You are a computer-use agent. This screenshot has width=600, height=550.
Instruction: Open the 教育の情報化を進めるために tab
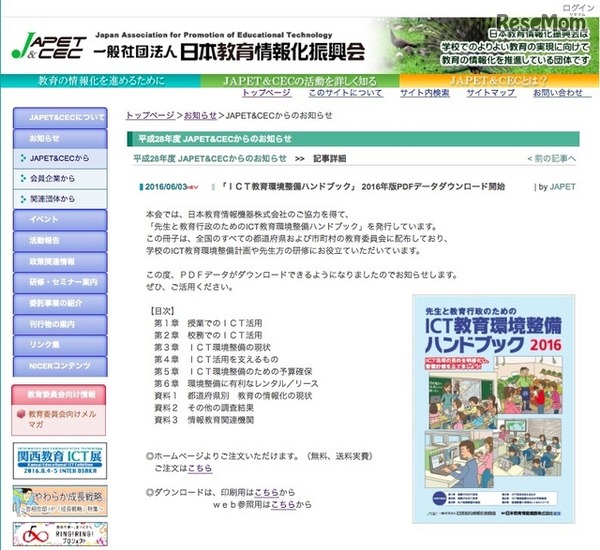click(x=101, y=81)
